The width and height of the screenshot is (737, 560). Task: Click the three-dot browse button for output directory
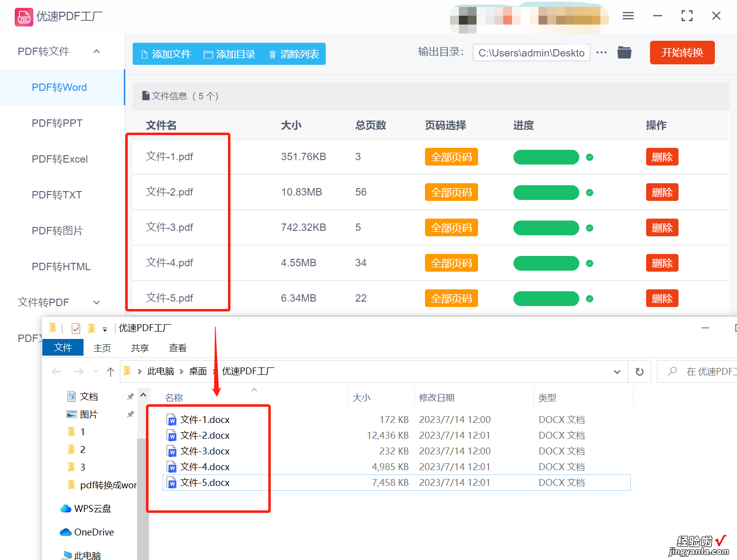click(x=601, y=52)
